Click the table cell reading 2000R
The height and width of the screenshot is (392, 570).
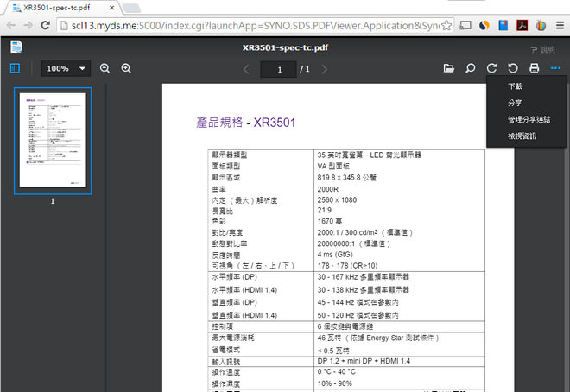(x=328, y=189)
